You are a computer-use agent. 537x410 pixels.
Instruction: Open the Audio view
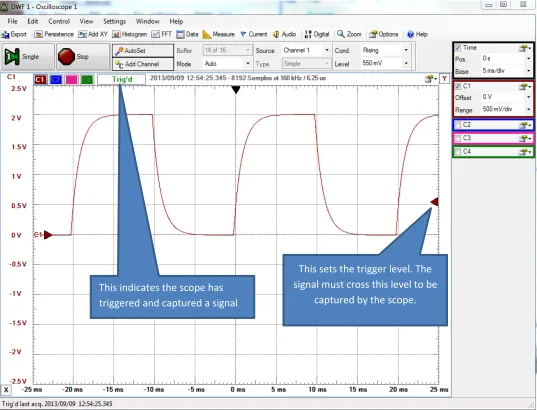(284, 34)
